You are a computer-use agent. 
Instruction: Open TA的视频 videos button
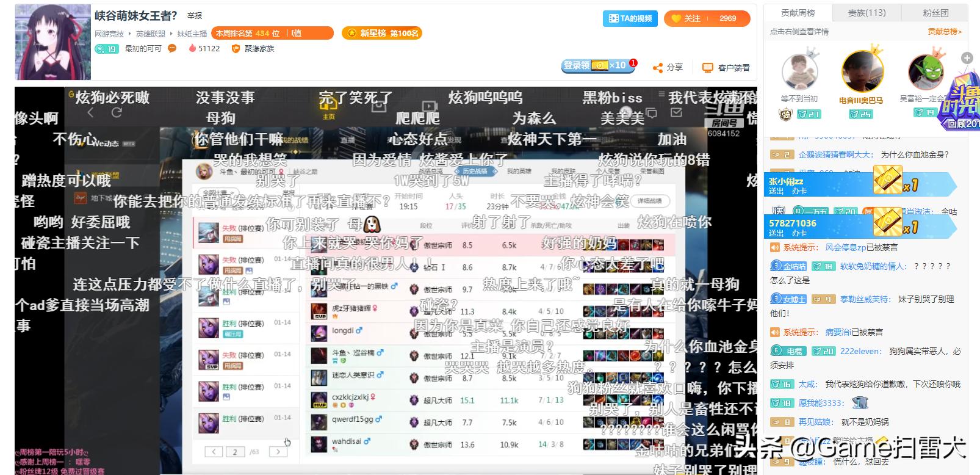[x=630, y=18]
